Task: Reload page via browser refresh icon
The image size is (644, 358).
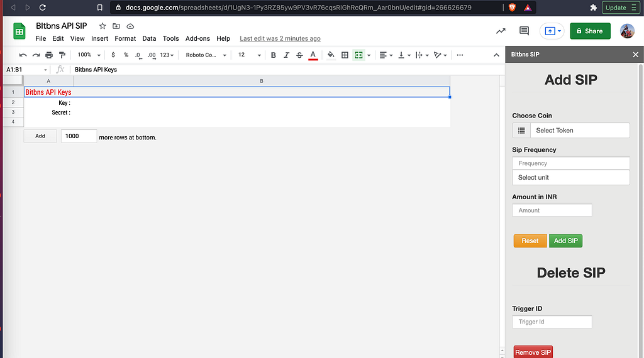Action: point(42,8)
